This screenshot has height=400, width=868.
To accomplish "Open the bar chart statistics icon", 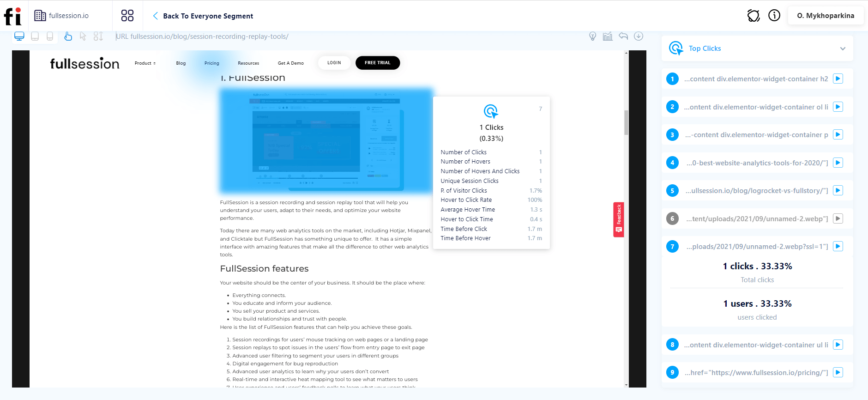I will pos(608,36).
